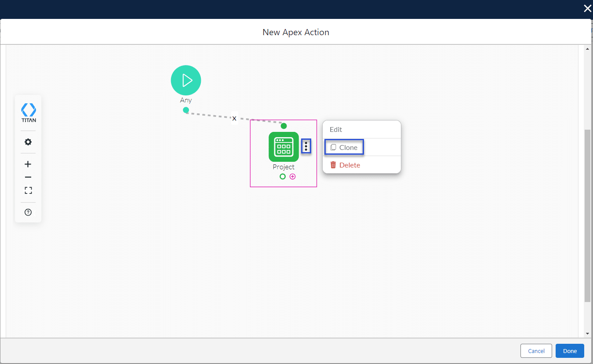Click the Titan logo in left toolbar

click(28, 113)
